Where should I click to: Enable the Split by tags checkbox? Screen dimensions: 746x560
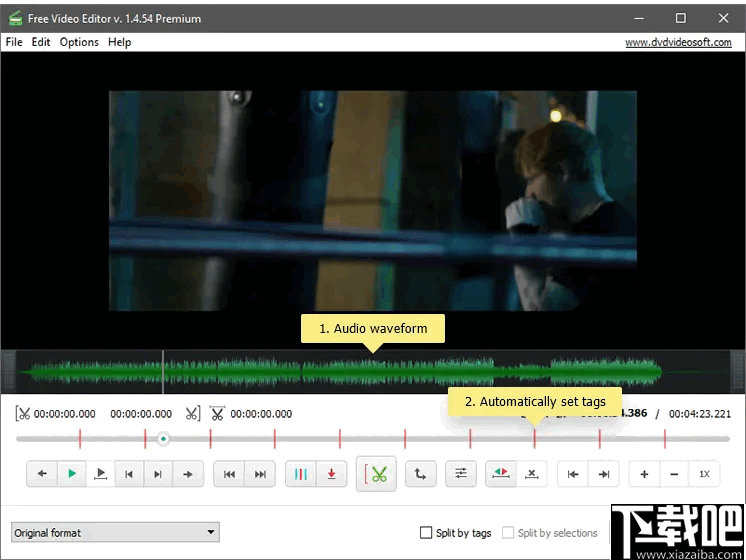(x=426, y=532)
